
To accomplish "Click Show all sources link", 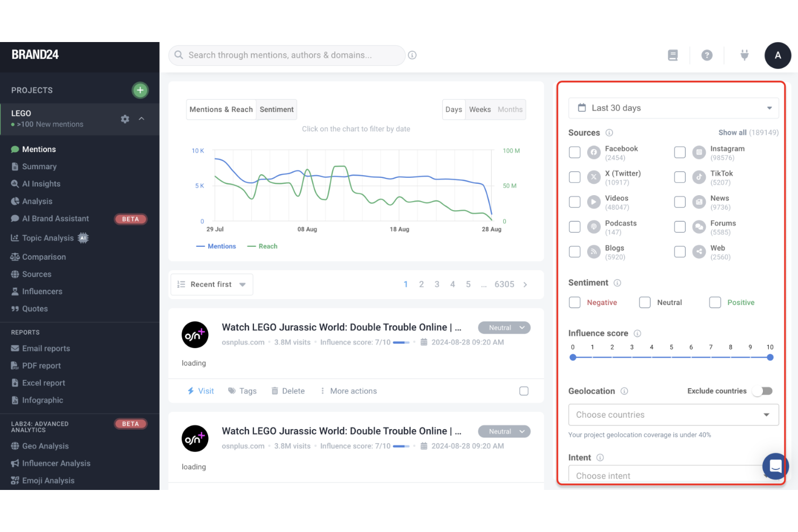I will [x=732, y=132].
